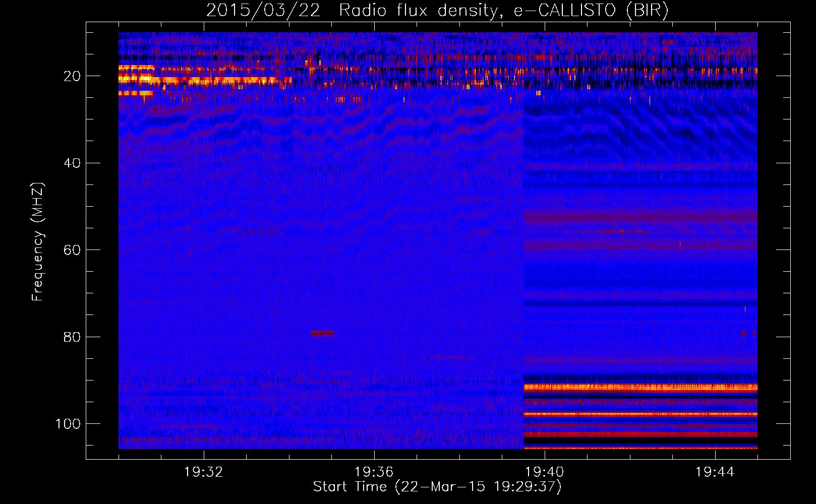Image resolution: width=816 pixels, height=504 pixels.
Task: Click the 60 frequency tick label
Action: click(72, 250)
